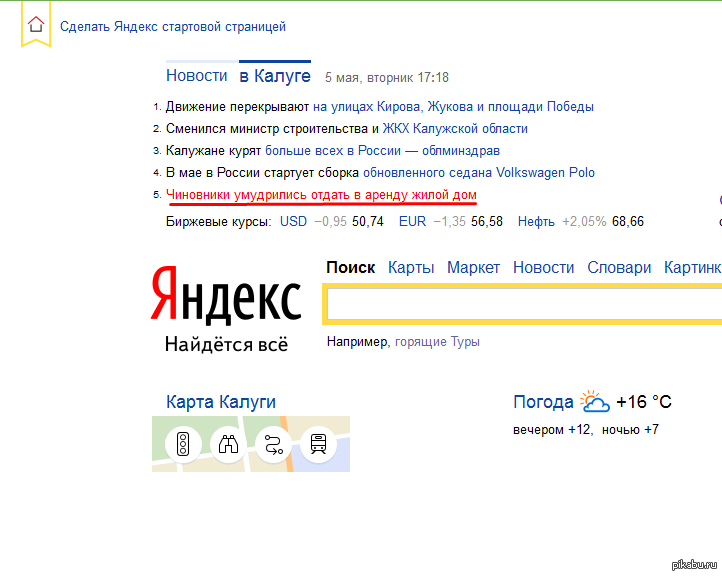
Task: Open the red underlined "Чиновники умудрились" headline
Action: click(x=321, y=195)
